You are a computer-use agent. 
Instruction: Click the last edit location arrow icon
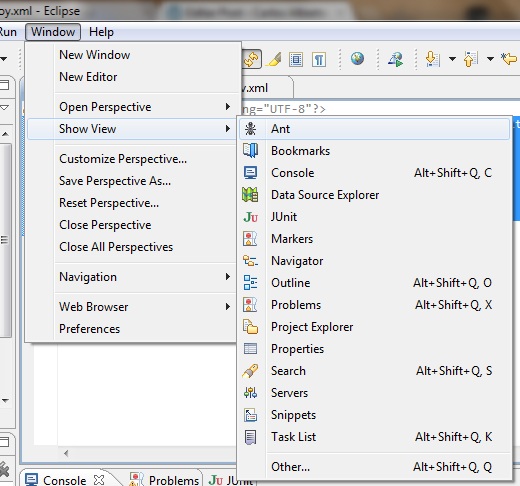click(x=509, y=59)
